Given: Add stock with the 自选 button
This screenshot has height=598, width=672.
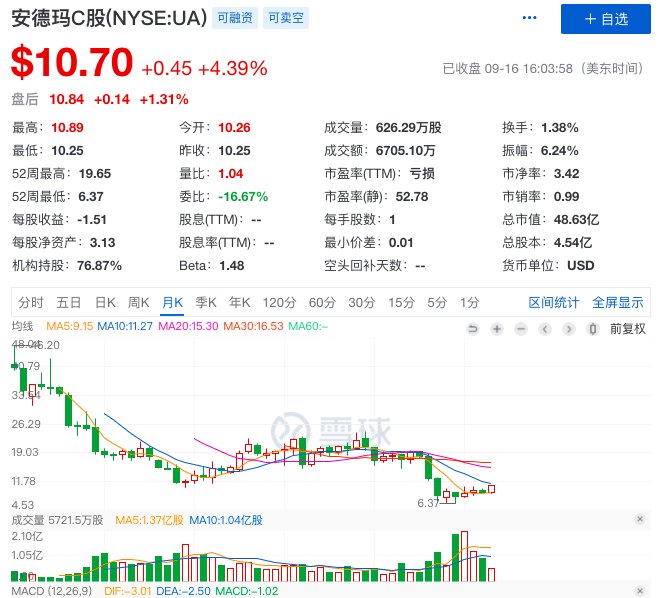Looking at the screenshot, I should [x=606, y=19].
